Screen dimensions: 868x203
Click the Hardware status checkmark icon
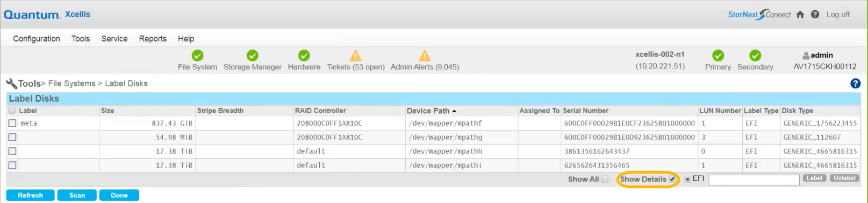click(304, 55)
